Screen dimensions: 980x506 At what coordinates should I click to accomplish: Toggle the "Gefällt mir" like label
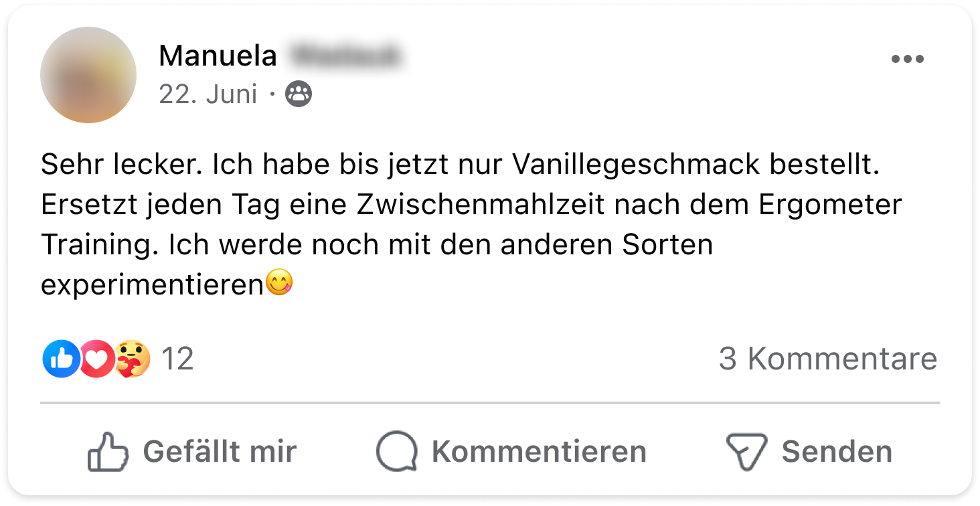click(220, 452)
